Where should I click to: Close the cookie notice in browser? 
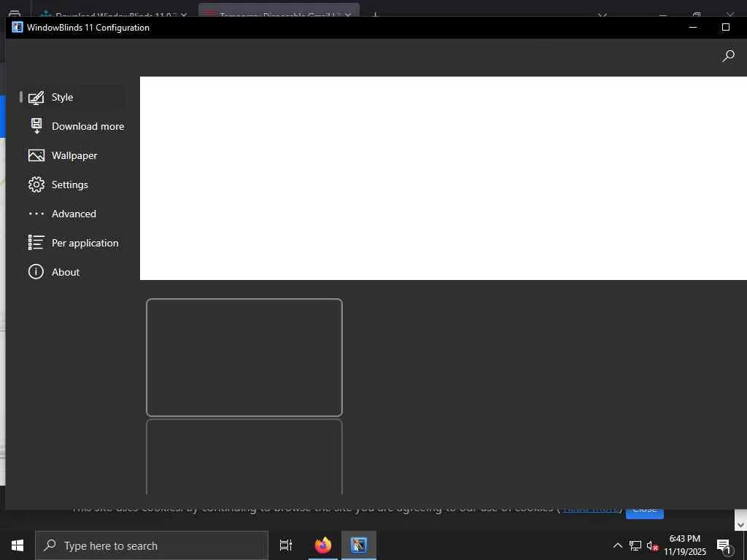coord(645,513)
